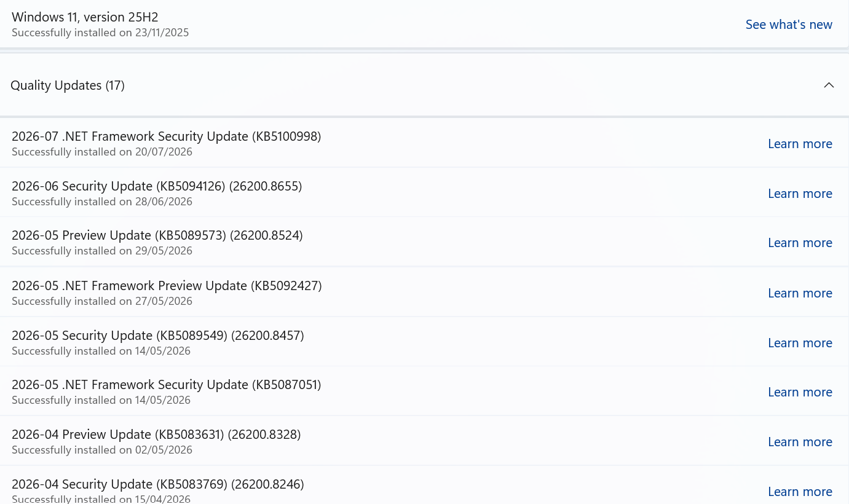Open See what's new link
The width and height of the screenshot is (849, 504).
[x=789, y=25]
